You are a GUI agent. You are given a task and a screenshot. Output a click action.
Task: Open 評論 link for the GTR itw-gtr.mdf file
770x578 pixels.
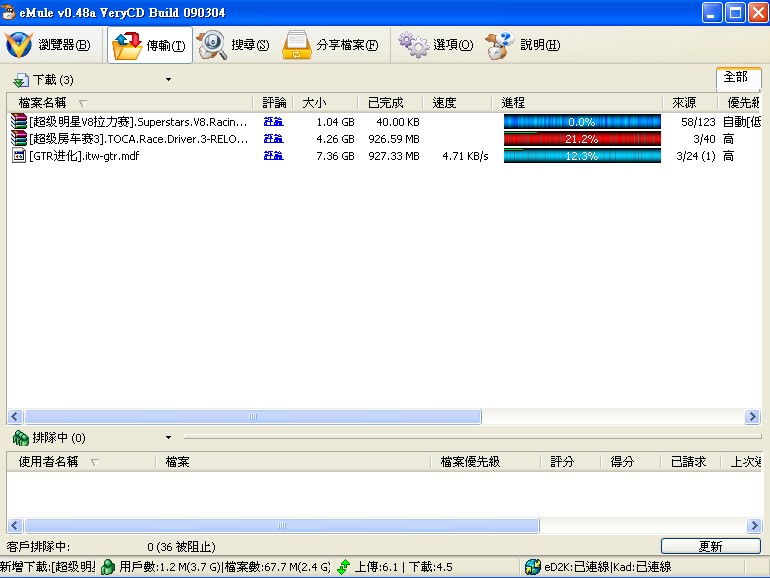pyautogui.click(x=273, y=155)
